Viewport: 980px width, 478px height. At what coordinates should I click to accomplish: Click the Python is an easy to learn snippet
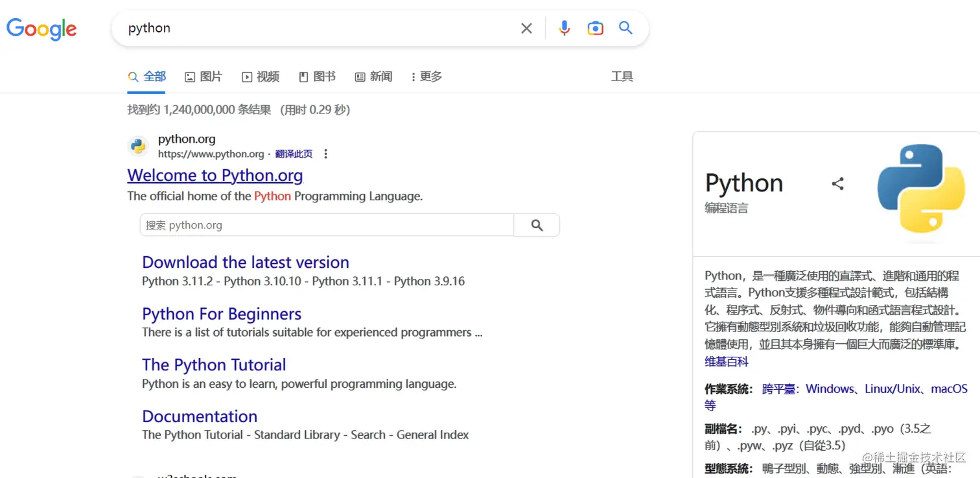tap(299, 384)
